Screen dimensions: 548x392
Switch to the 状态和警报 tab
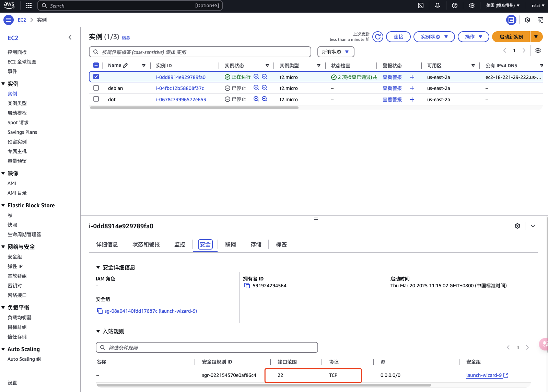click(x=146, y=244)
